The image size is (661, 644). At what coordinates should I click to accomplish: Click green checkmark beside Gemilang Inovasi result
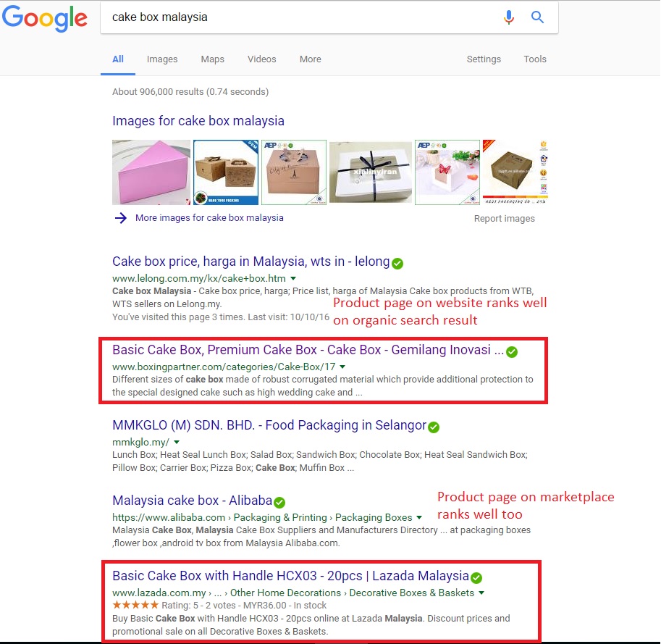tap(512, 352)
